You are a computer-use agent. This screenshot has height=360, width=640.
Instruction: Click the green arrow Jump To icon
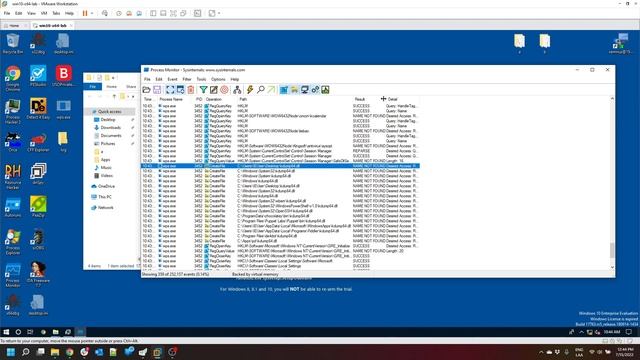point(271,90)
